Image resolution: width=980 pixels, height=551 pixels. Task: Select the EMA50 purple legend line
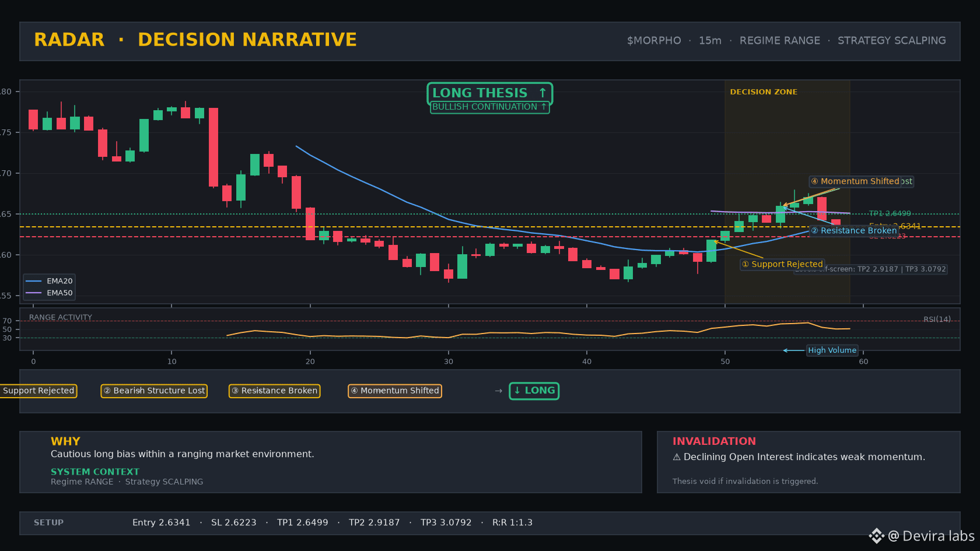(x=33, y=293)
